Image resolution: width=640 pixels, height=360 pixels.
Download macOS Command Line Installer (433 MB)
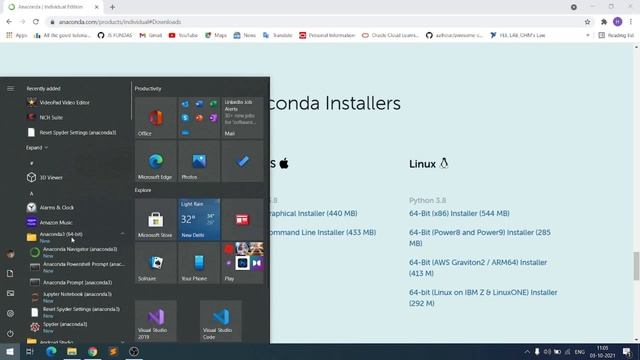(323, 232)
